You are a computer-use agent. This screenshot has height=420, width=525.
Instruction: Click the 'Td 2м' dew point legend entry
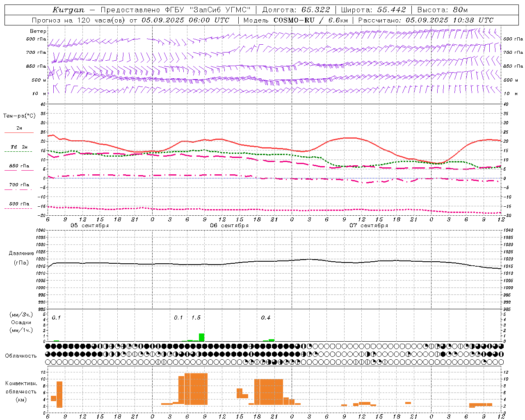pos(19,147)
